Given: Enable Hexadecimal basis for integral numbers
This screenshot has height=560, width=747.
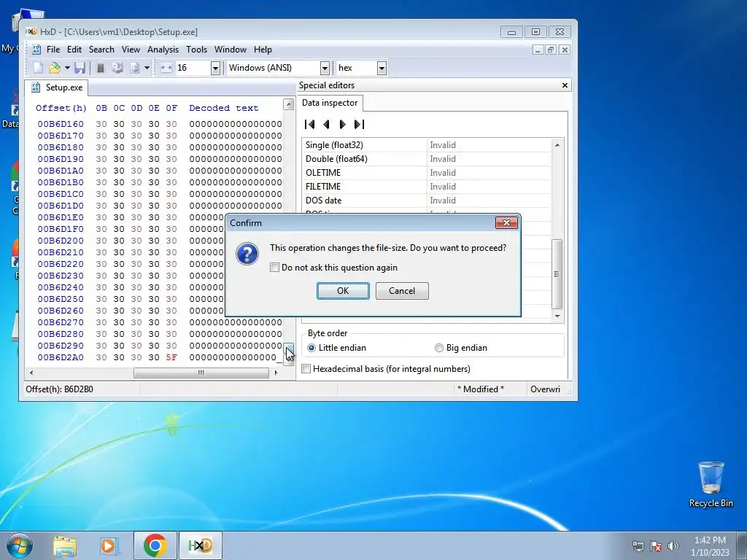Looking at the screenshot, I should tap(306, 368).
